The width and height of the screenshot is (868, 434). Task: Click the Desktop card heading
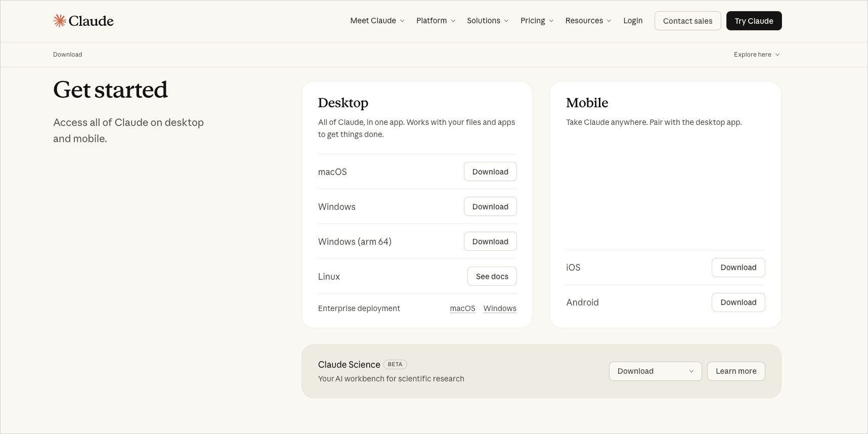(343, 103)
